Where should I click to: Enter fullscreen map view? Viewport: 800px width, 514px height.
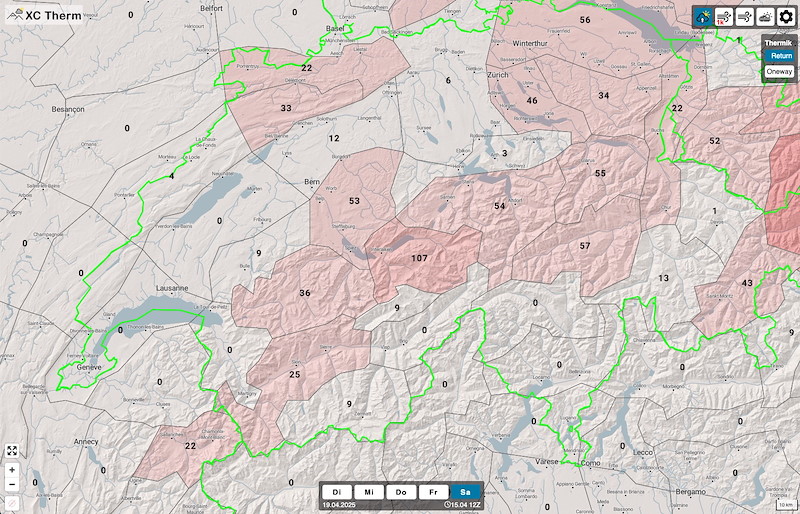pos(12,451)
